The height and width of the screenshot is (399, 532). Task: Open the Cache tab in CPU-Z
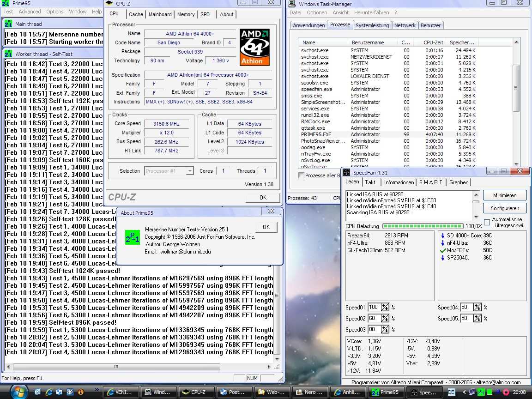[x=136, y=14]
